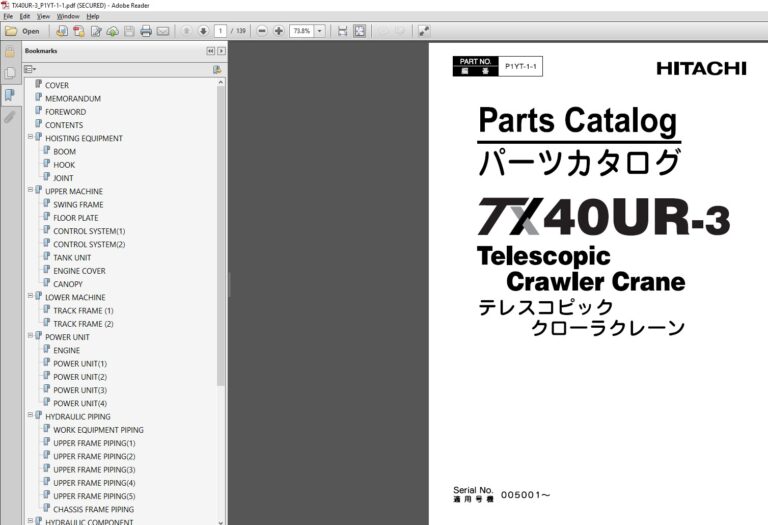Viewport: 768px width, 525px height.
Task: Go to the CANOPY bookmark
Action: click(x=68, y=284)
